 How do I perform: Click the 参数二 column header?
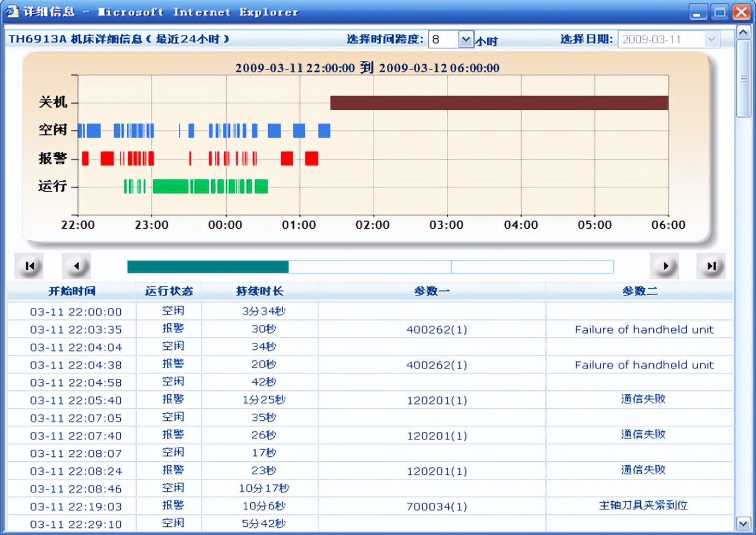click(639, 291)
